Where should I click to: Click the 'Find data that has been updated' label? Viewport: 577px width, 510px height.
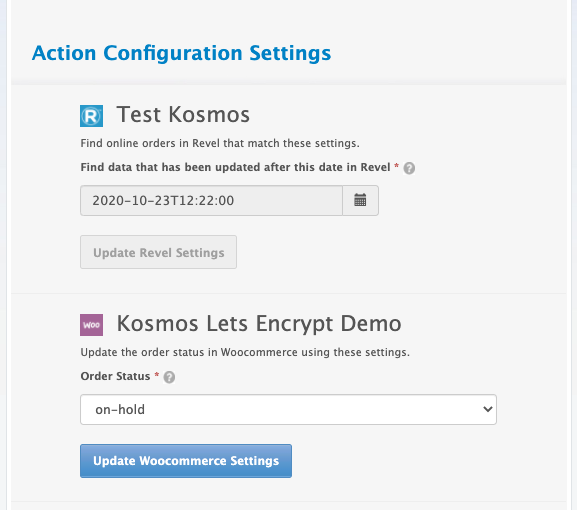[236, 167]
